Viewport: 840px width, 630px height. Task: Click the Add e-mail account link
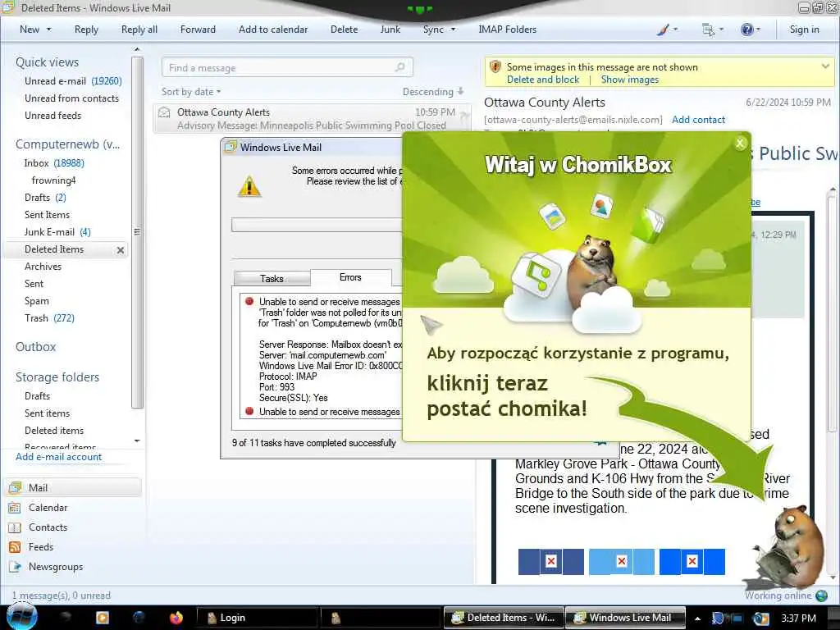59,457
